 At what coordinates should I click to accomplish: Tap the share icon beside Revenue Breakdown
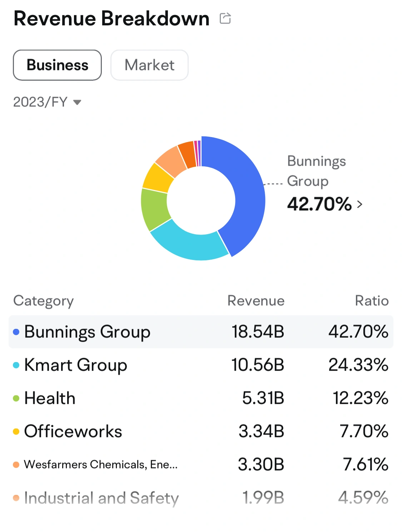tap(225, 18)
